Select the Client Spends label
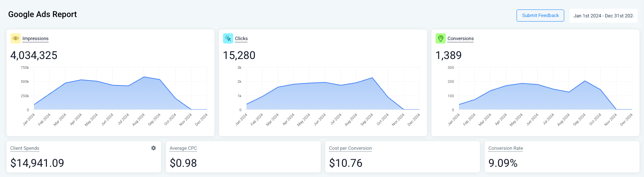This screenshot has height=177, width=644. [x=25, y=148]
